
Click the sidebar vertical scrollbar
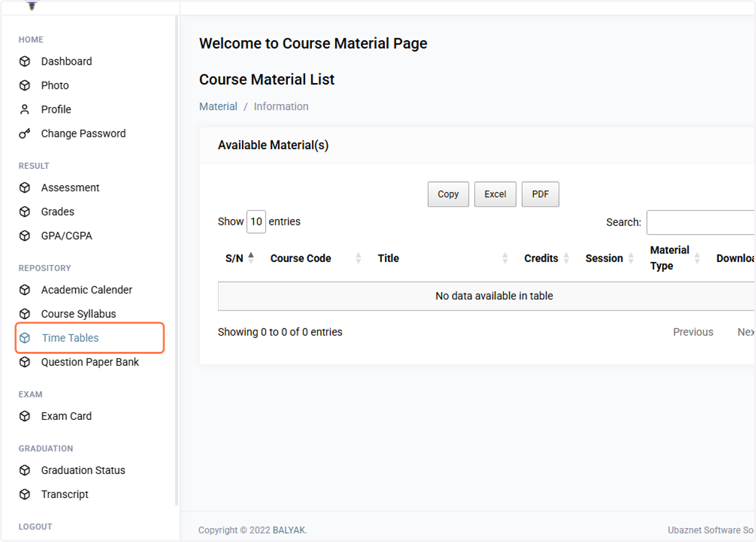point(176,260)
